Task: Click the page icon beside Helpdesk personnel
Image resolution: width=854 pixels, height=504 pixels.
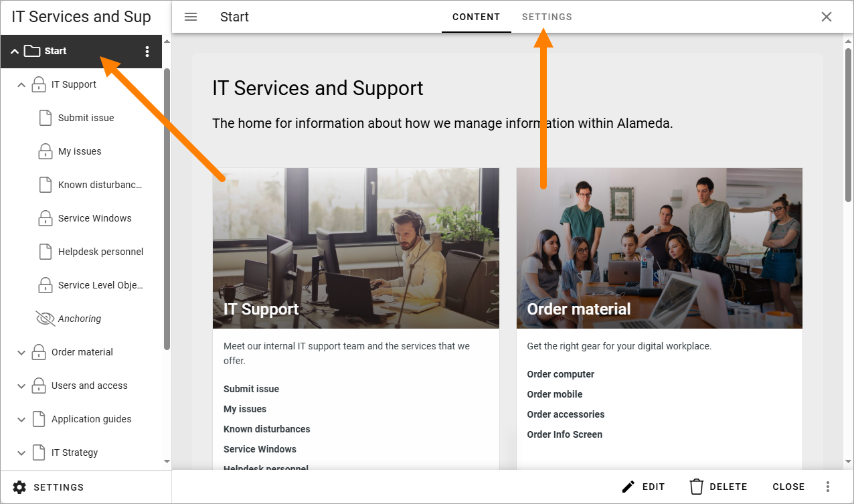Action: click(46, 252)
